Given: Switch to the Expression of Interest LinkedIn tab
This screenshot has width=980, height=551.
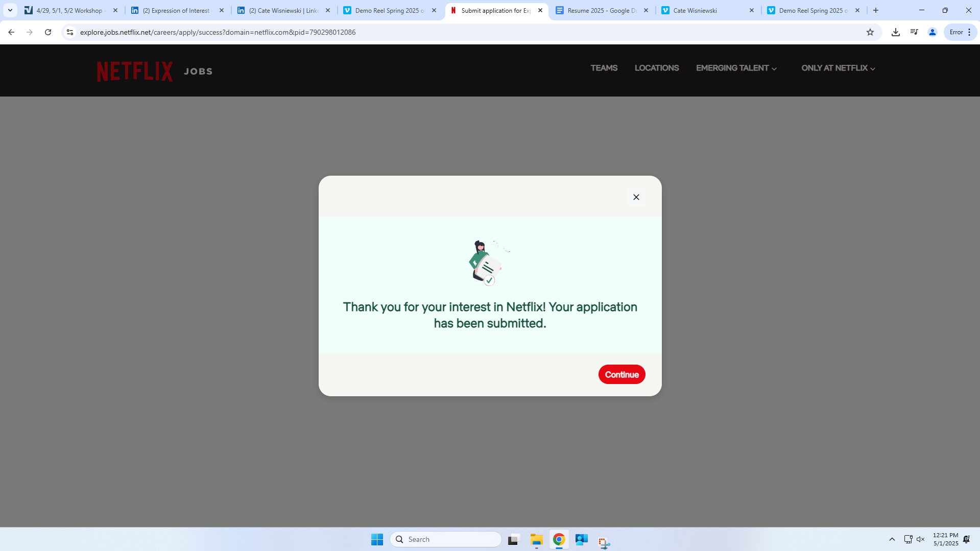Looking at the screenshot, I should point(177,10).
